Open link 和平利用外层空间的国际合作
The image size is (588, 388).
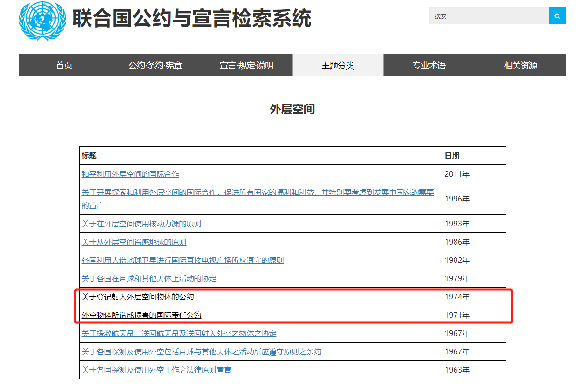tap(130, 174)
